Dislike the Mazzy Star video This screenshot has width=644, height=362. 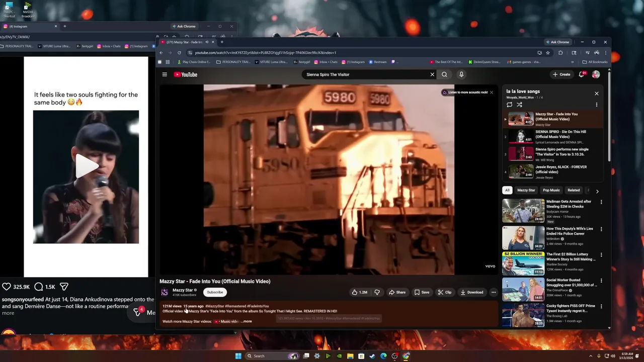377,292
